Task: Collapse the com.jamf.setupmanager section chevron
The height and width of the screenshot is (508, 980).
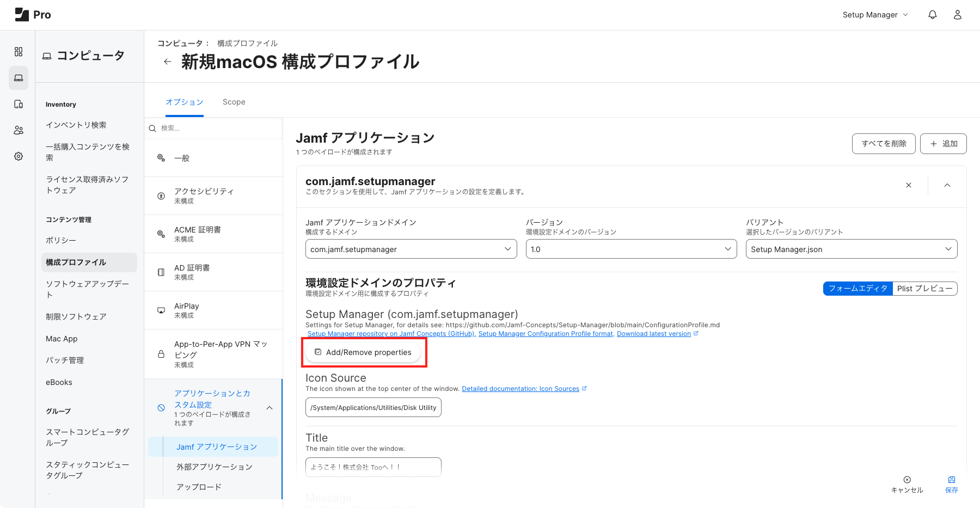Action: coord(947,185)
